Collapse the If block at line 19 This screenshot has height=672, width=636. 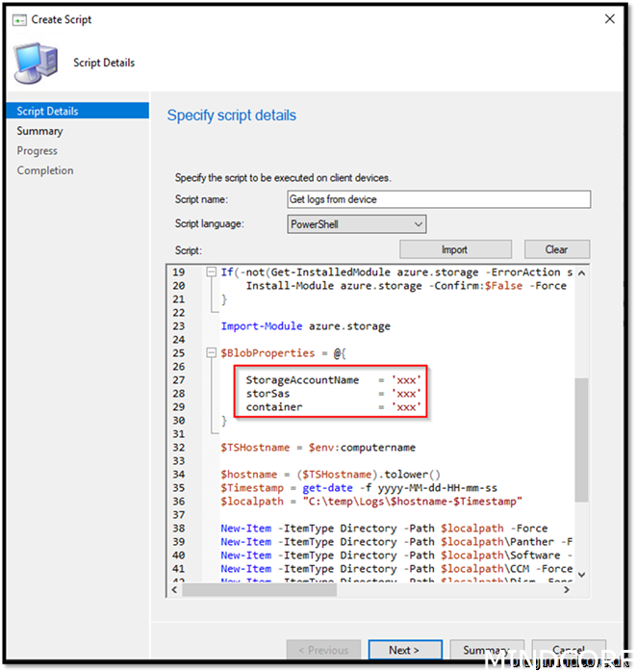pos(211,272)
